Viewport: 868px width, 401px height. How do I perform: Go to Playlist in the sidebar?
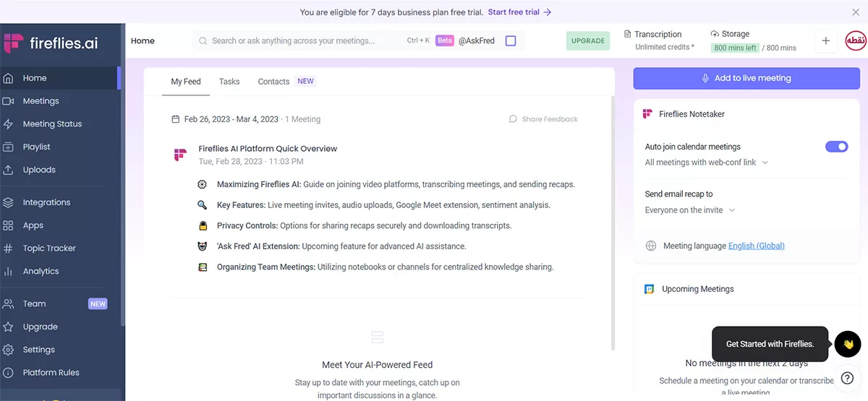click(36, 147)
